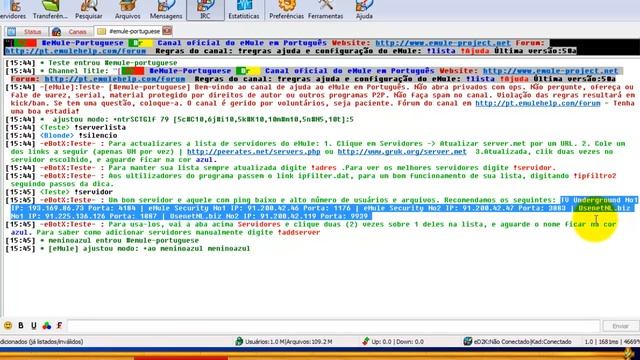Viewport: 640px width, 360px height.
Task: Switch to the Status tab
Action: (x=27, y=31)
